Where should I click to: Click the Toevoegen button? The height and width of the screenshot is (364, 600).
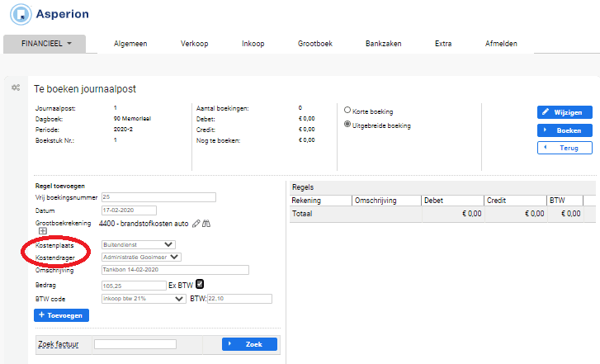[x=62, y=315]
